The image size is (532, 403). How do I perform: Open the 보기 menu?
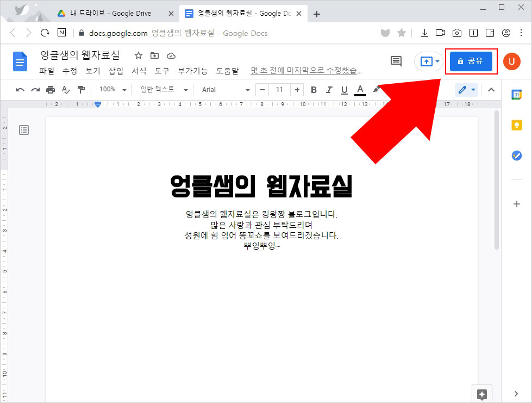pyautogui.click(x=92, y=71)
